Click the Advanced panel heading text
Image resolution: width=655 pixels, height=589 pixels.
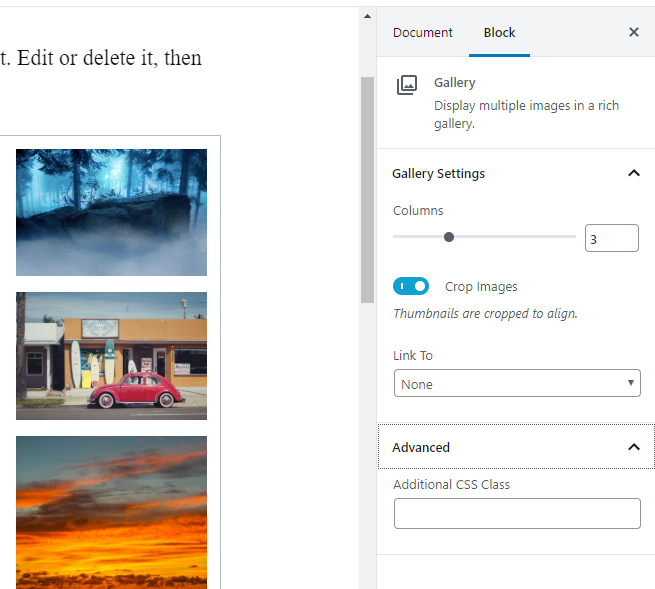(421, 447)
